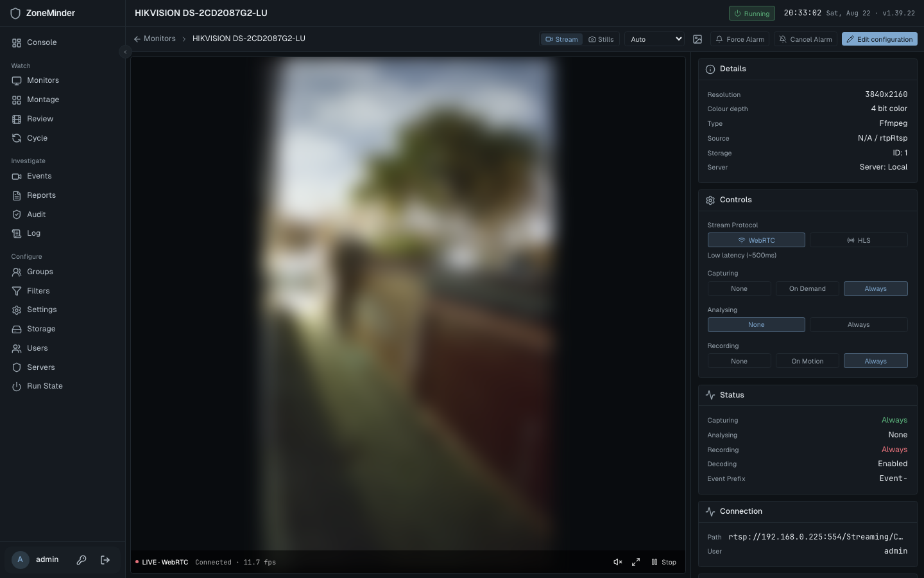Switch to Stream view mode

[561, 39]
